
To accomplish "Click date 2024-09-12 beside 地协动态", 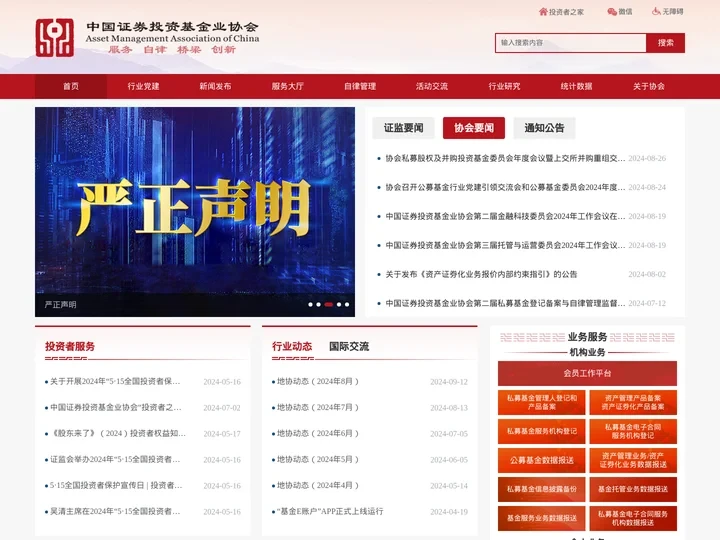I will click(449, 382).
